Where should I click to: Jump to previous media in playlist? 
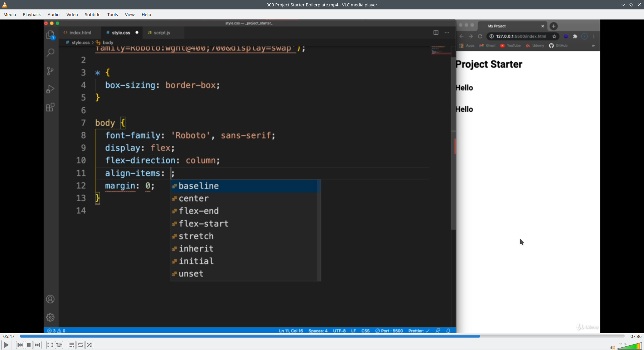click(20, 345)
